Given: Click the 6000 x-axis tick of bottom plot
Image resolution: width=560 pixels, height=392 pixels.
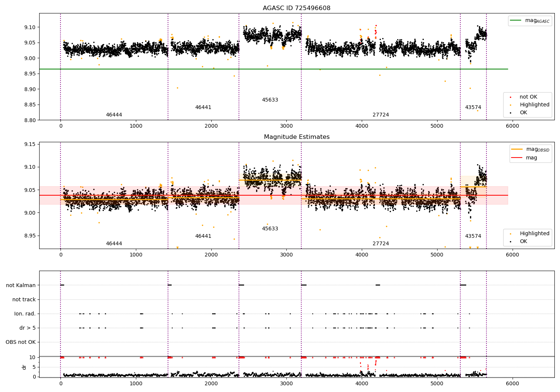Looking at the screenshot, I should point(512,384).
